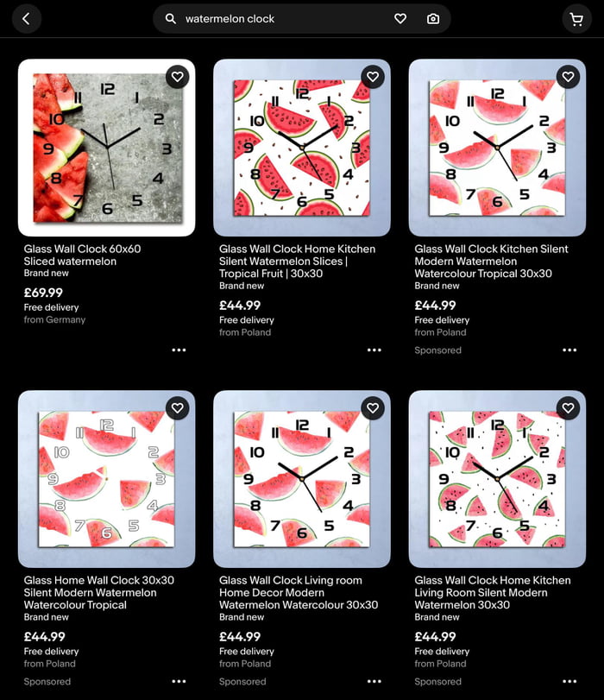Favorite the Living room Home Decor clock

373,408
